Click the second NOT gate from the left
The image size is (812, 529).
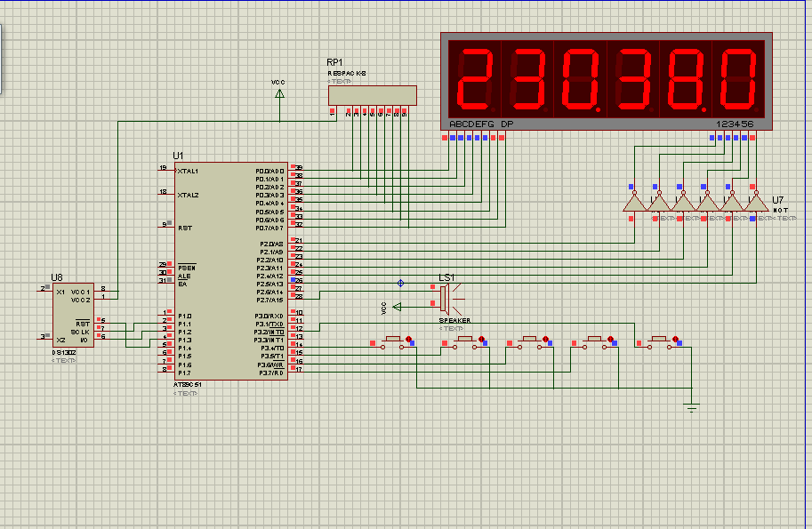659,203
